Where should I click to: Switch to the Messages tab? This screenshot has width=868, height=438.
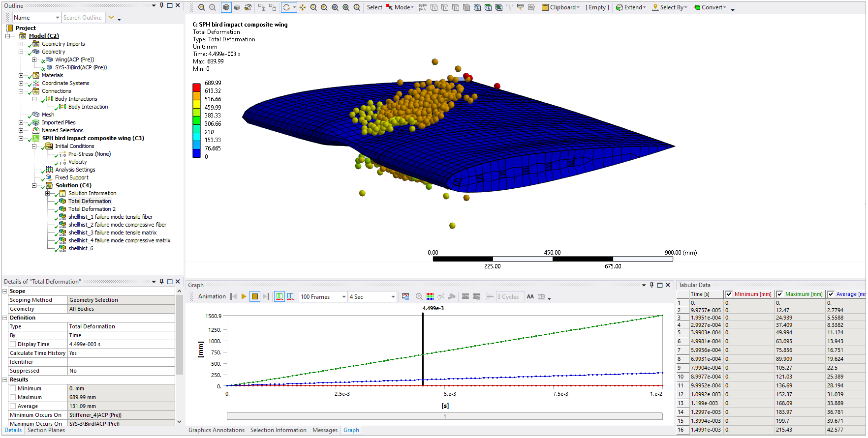click(x=325, y=430)
